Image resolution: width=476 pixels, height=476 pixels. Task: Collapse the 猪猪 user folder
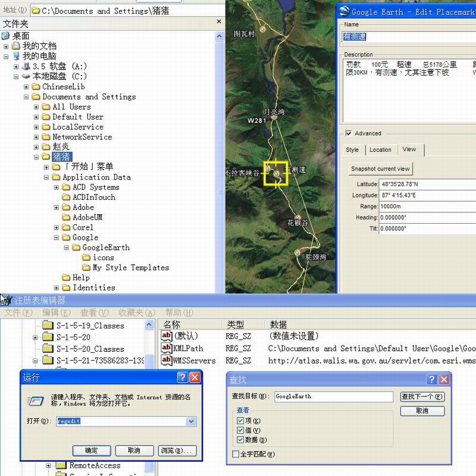(x=36, y=157)
